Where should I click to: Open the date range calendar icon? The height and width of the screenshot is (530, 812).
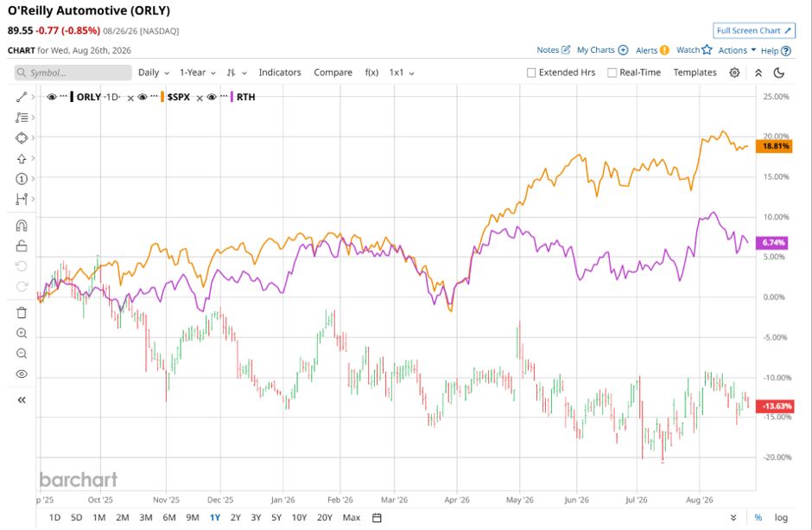tap(377, 518)
